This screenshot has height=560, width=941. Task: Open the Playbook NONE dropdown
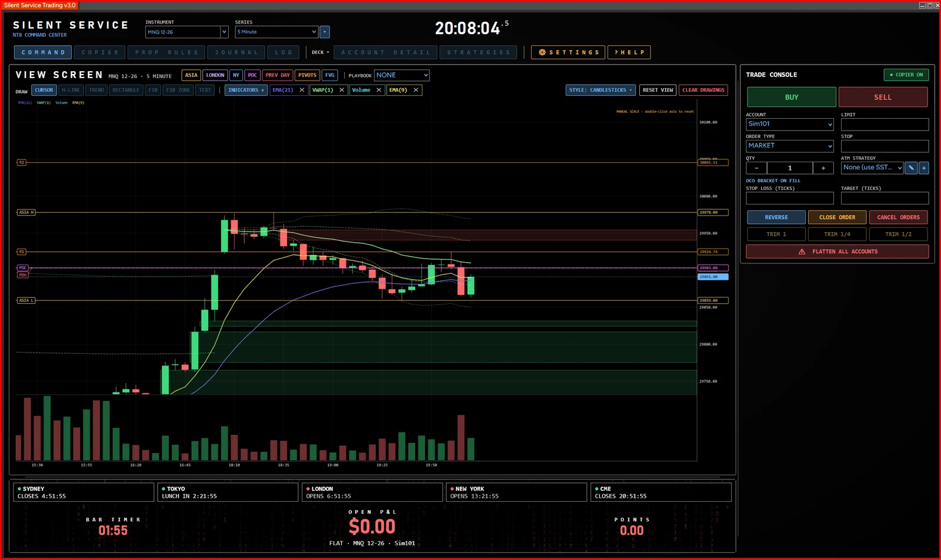point(402,75)
